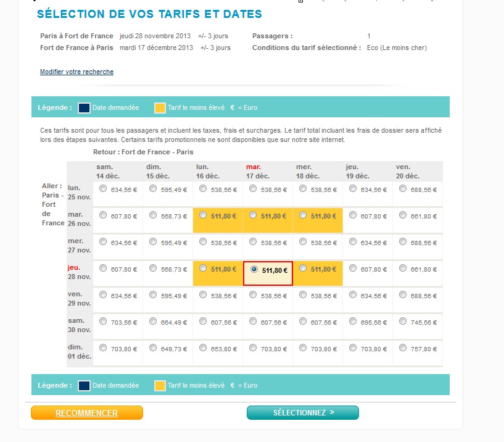Screen dimensions: 504x442
Task: Select 28 nov / 17 déc selected fare radio
Action: [254, 269]
